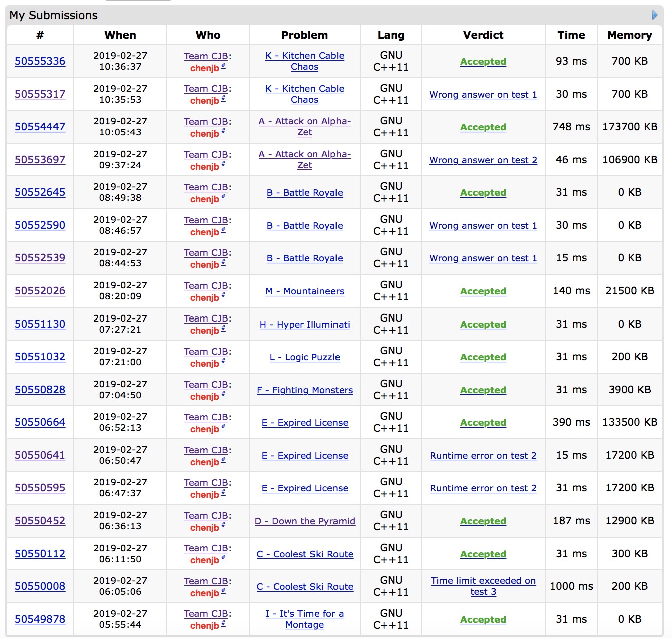Image resolution: width=672 pixels, height=638 pixels.
Task: View Wrong answer on test 2 verdict
Action: click(x=483, y=160)
